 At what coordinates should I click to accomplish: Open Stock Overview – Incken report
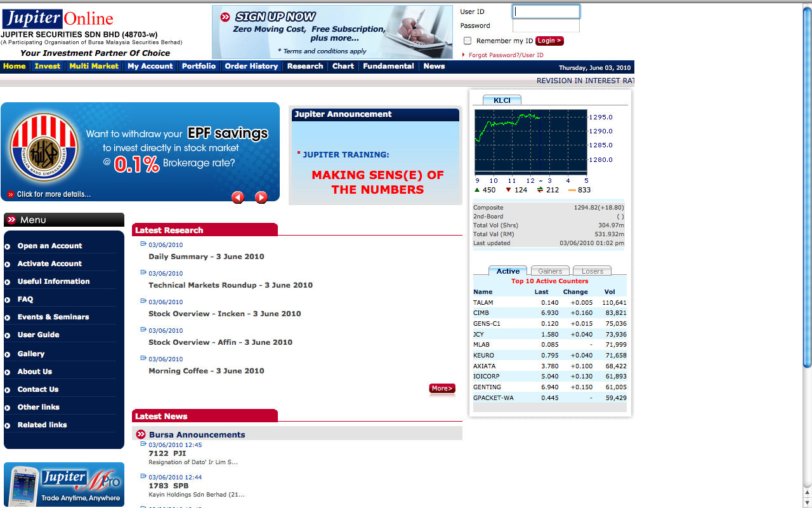coord(225,314)
